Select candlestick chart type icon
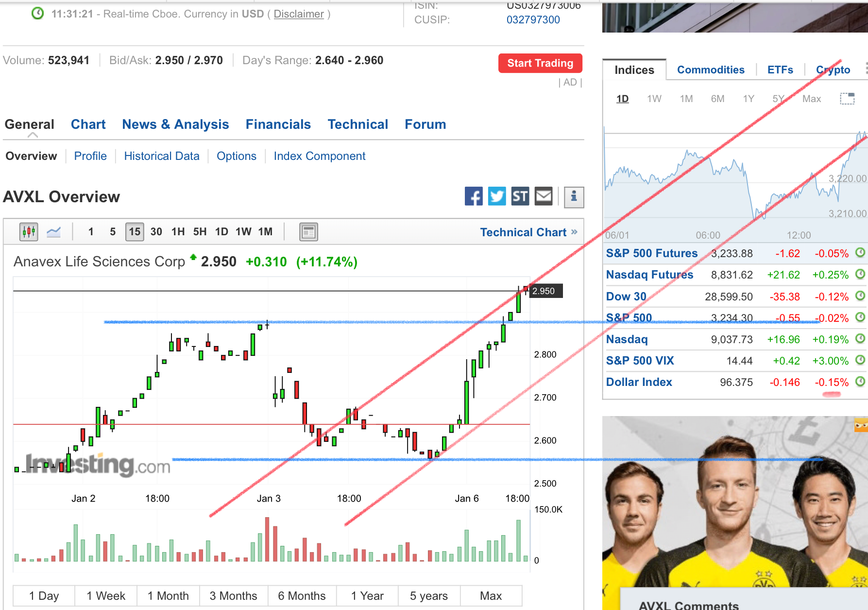The height and width of the screenshot is (610, 868). 29,232
